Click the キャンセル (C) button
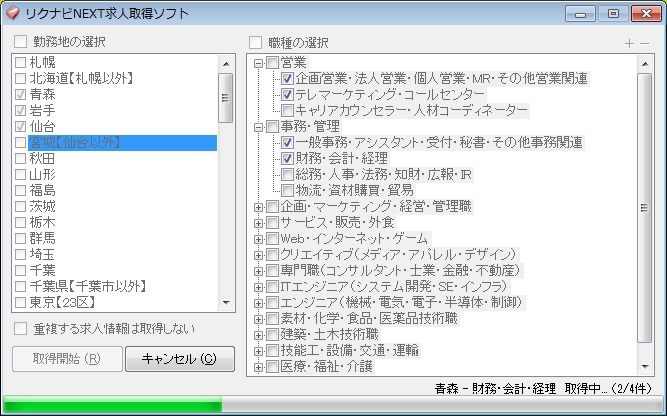Image resolution: width=667 pixels, height=416 pixels. tap(180, 359)
